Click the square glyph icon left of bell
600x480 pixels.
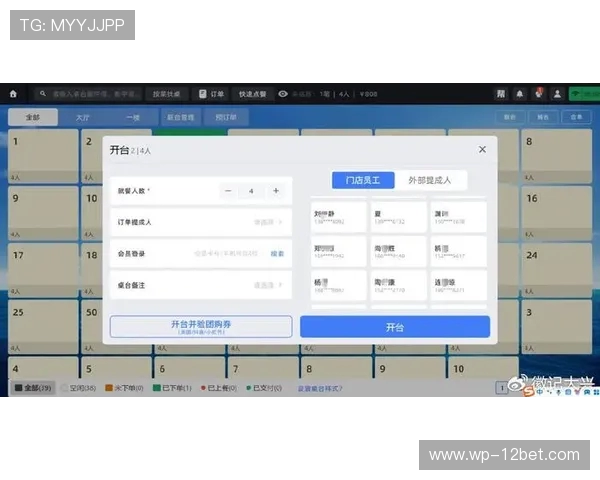[x=501, y=94]
